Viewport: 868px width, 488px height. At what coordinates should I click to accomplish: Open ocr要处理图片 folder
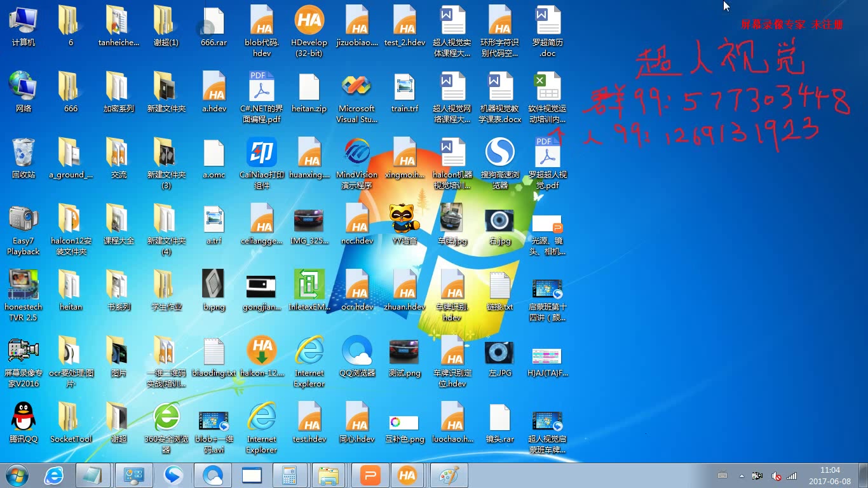click(71, 362)
